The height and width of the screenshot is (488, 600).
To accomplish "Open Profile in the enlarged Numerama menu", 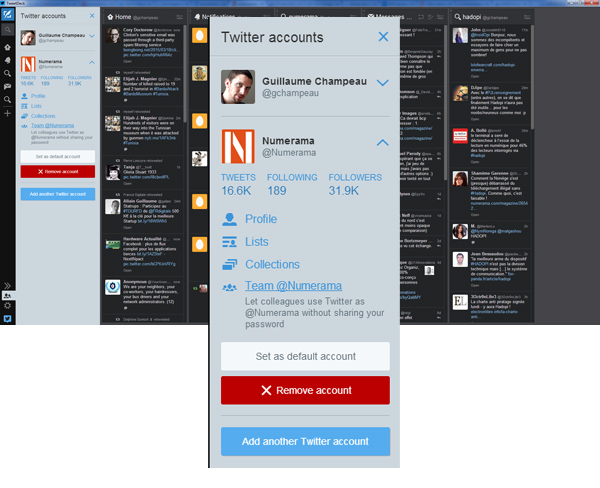I will click(x=261, y=219).
